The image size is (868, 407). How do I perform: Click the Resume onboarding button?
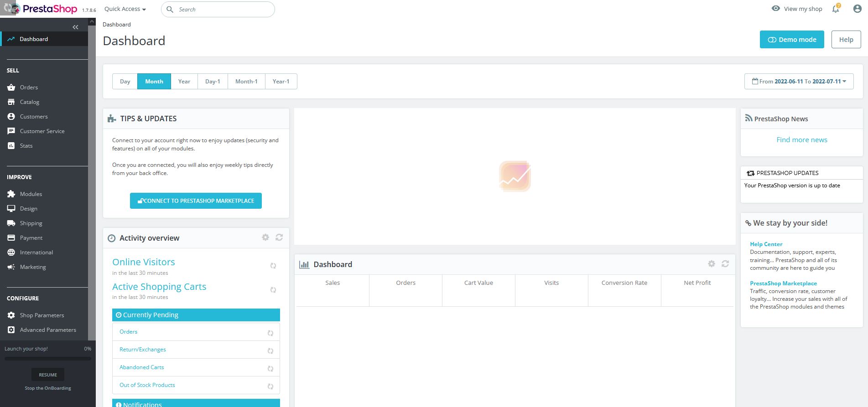tap(48, 375)
